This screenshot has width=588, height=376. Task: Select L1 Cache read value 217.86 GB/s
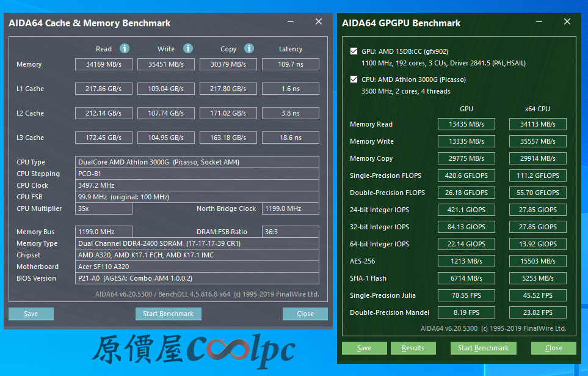(104, 89)
